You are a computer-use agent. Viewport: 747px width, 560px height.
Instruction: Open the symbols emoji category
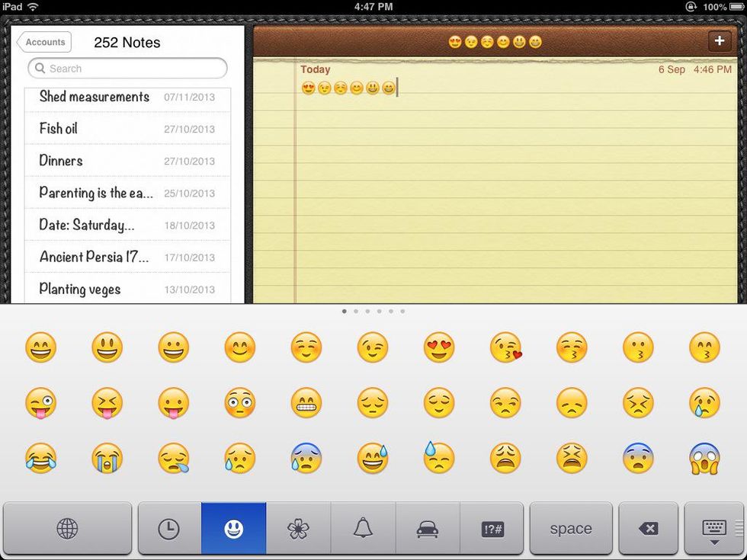[x=492, y=528]
